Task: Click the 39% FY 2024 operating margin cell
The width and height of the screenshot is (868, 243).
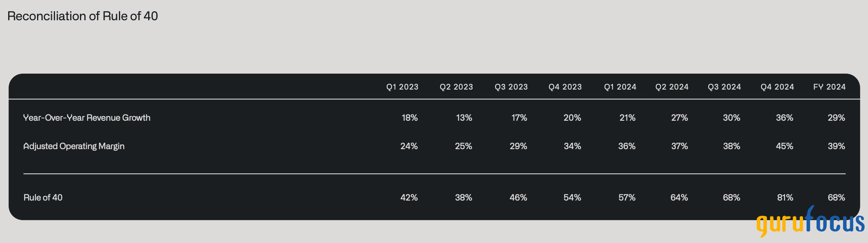Action: [x=836, y=146]
